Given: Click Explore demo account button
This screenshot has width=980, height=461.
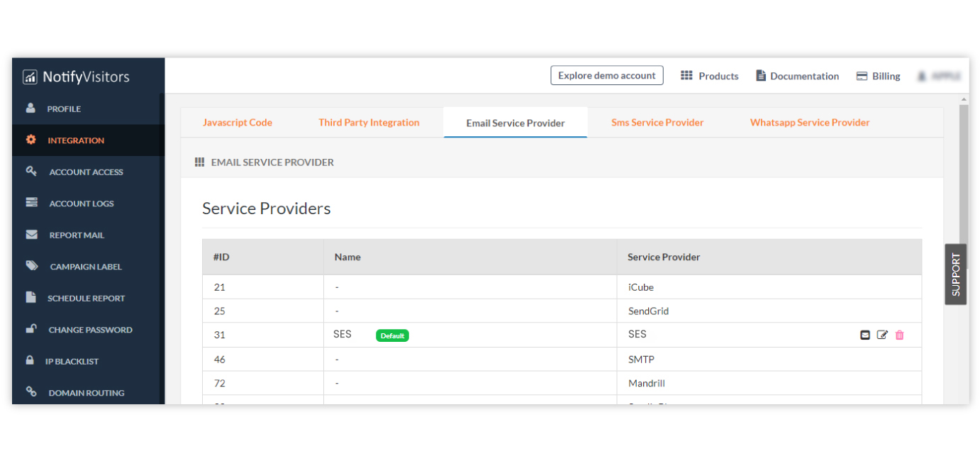Looking at the screenshot, I should click(607, 75).
